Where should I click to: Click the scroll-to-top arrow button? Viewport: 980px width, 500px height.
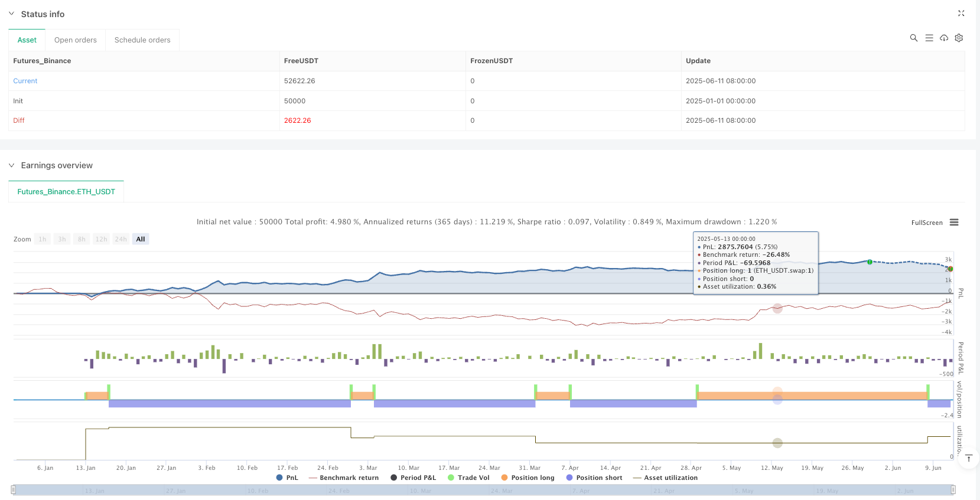pos(968,459)
